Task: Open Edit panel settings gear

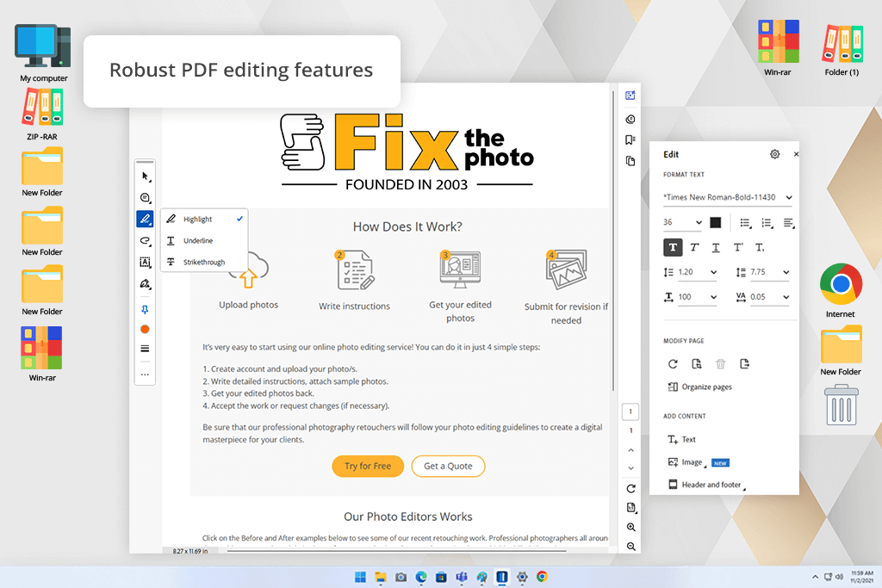Action: tap(774, 154)
